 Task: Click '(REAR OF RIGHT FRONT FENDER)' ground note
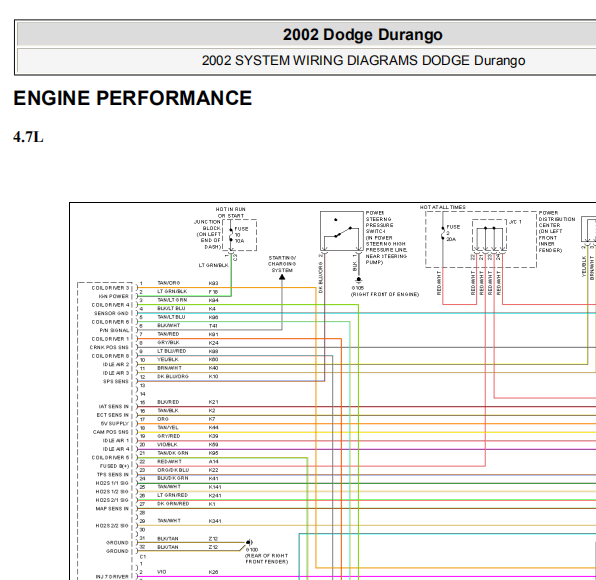point(266,559)
